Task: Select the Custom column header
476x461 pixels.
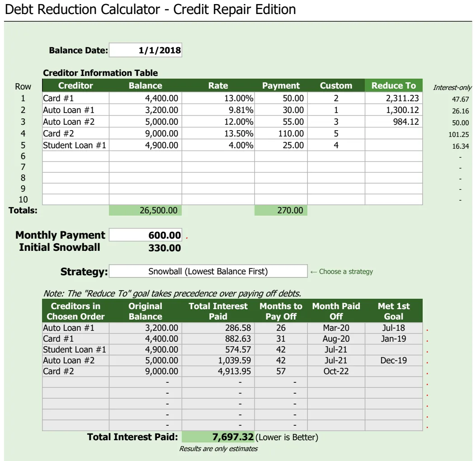Action: pos(336,85)
